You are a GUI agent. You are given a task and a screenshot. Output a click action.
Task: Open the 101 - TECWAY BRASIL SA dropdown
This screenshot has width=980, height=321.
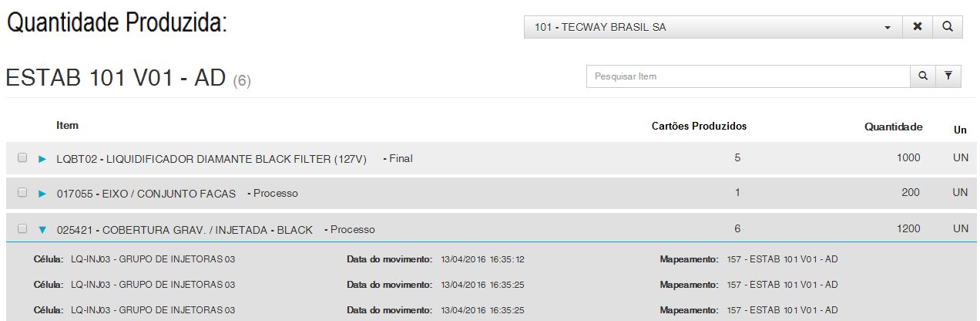tap(713, 27)
